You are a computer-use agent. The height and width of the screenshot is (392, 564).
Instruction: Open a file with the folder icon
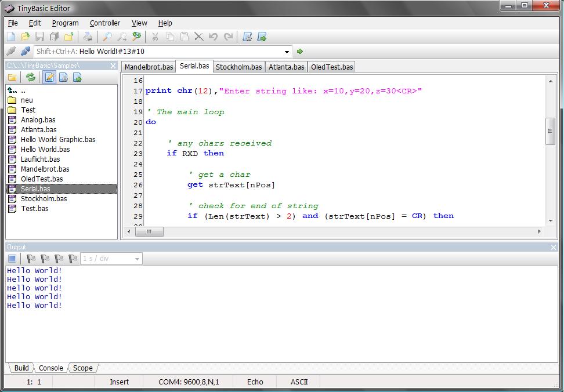(x=26, y=37)
